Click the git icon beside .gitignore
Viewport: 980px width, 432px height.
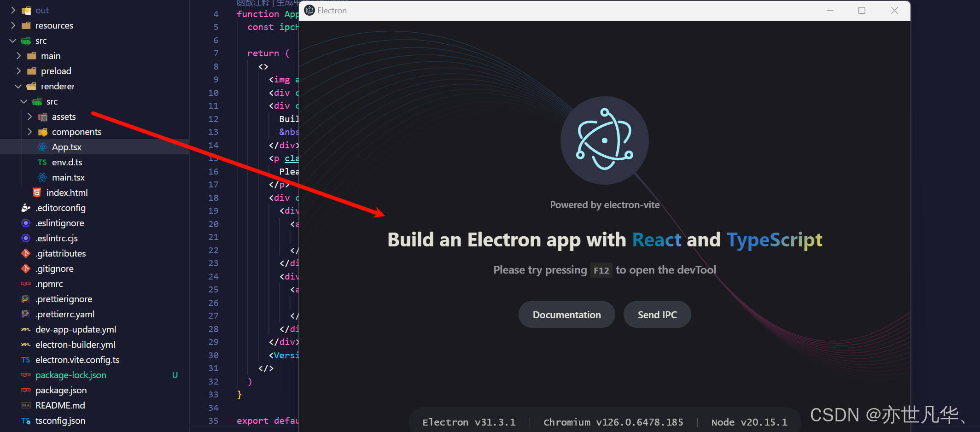(26, 269)
